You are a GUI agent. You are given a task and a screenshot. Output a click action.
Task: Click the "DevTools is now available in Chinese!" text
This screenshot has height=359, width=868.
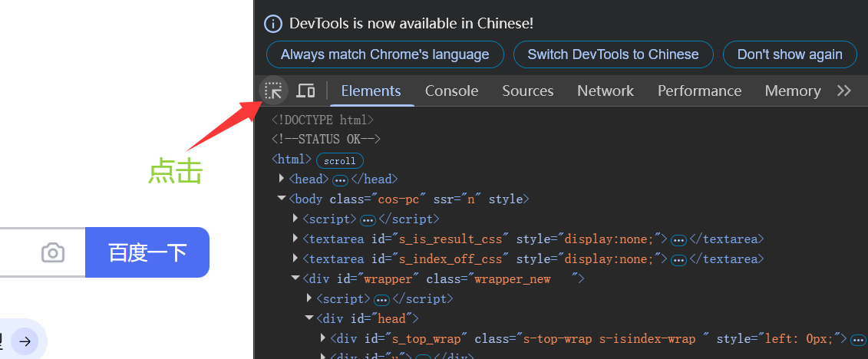[411, 24]
